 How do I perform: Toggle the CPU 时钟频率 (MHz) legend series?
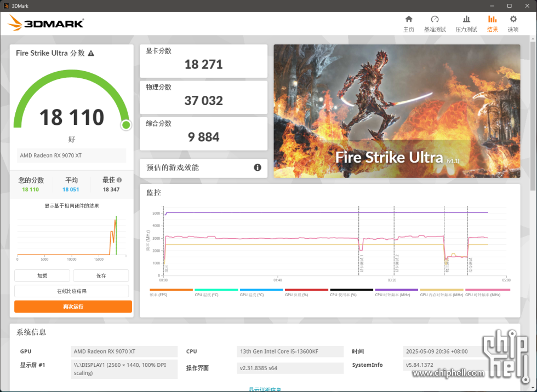[397, 292]
